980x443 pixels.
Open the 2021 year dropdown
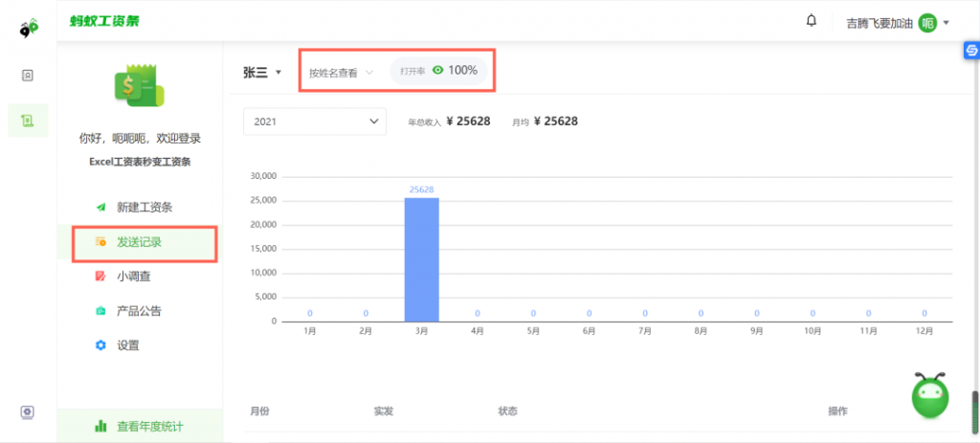tap(314, 122)
